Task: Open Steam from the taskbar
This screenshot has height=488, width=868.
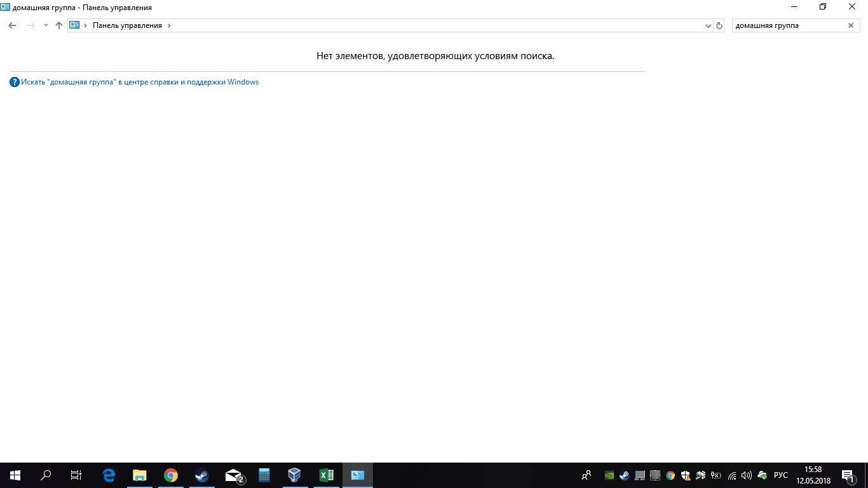Action: tap(201, 475)
